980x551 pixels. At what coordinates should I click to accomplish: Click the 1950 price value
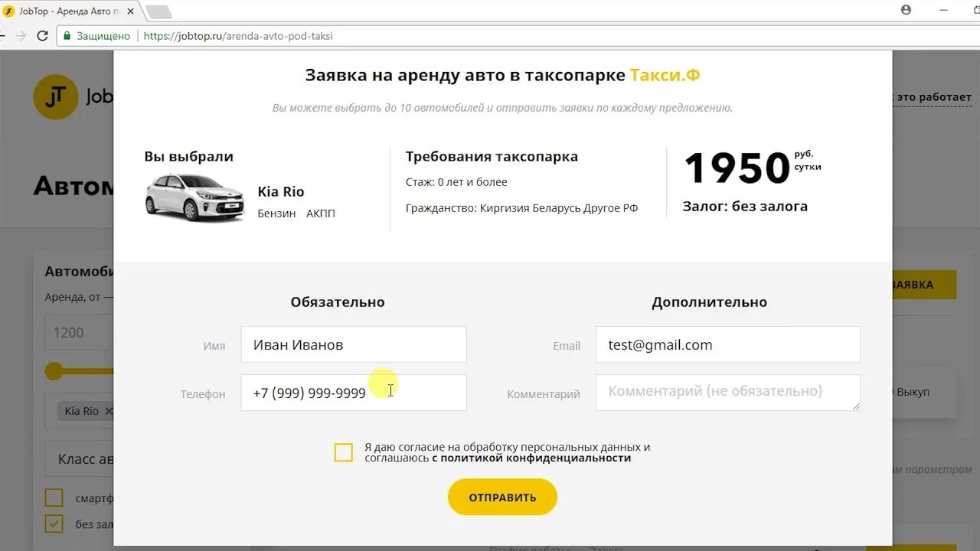point(737,168)
